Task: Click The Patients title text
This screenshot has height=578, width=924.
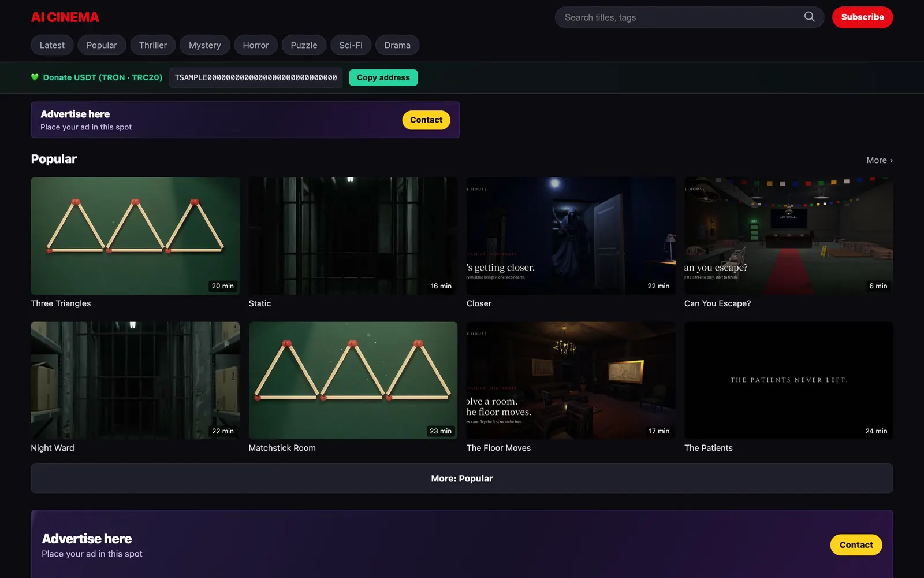Action: (x=709, y=448)
